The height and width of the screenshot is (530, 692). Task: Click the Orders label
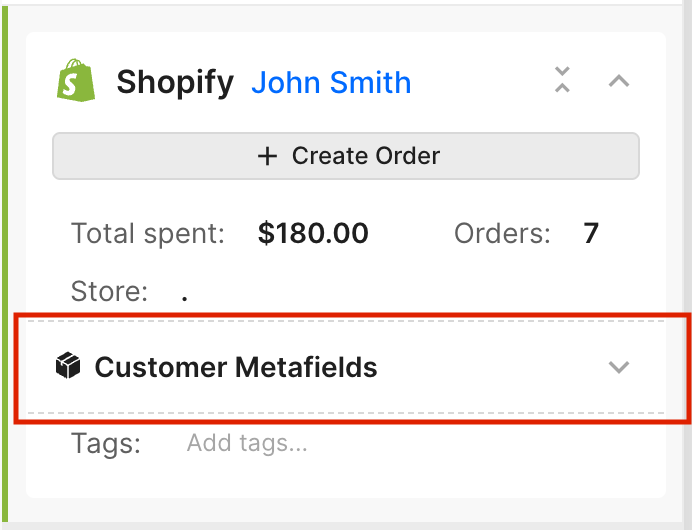pyautogui.click(x=502, y=233)
